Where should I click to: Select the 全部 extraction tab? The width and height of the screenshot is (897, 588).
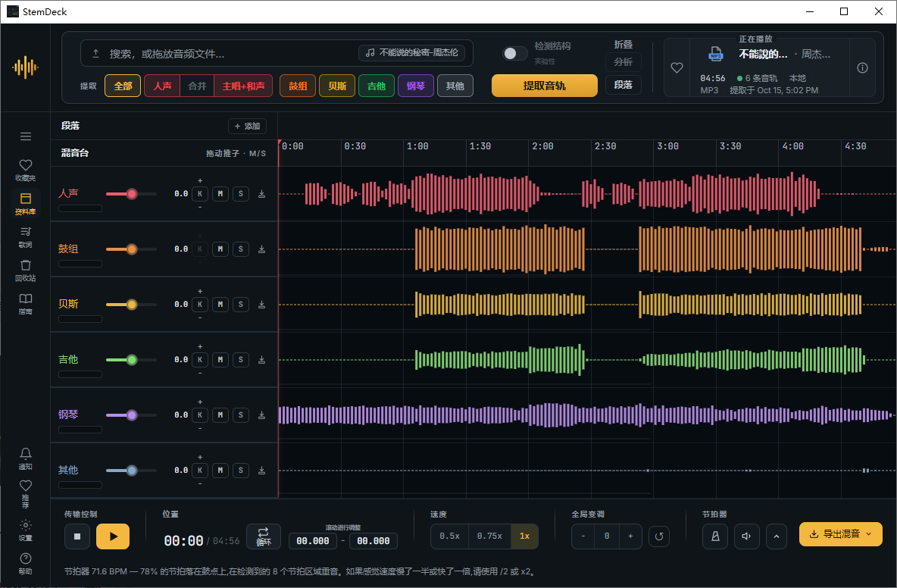coord(123,86)
